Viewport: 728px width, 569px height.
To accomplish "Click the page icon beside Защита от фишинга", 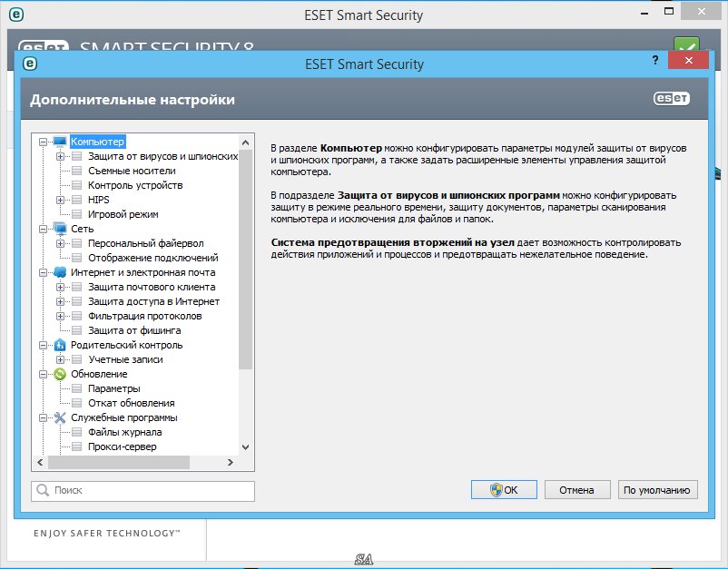I will click(x=77, y=330).
